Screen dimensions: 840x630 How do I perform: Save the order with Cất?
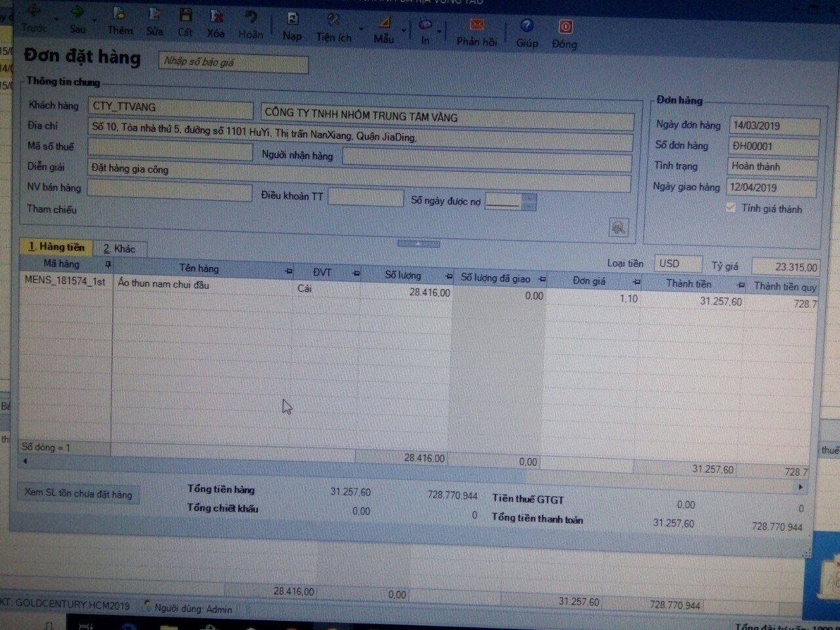185,22
